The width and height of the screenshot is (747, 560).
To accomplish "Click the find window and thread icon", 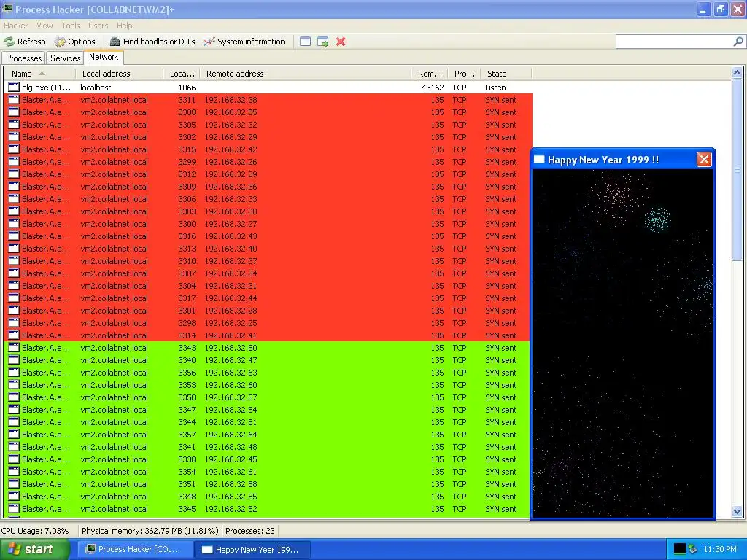I will click(x=323, y=42).
